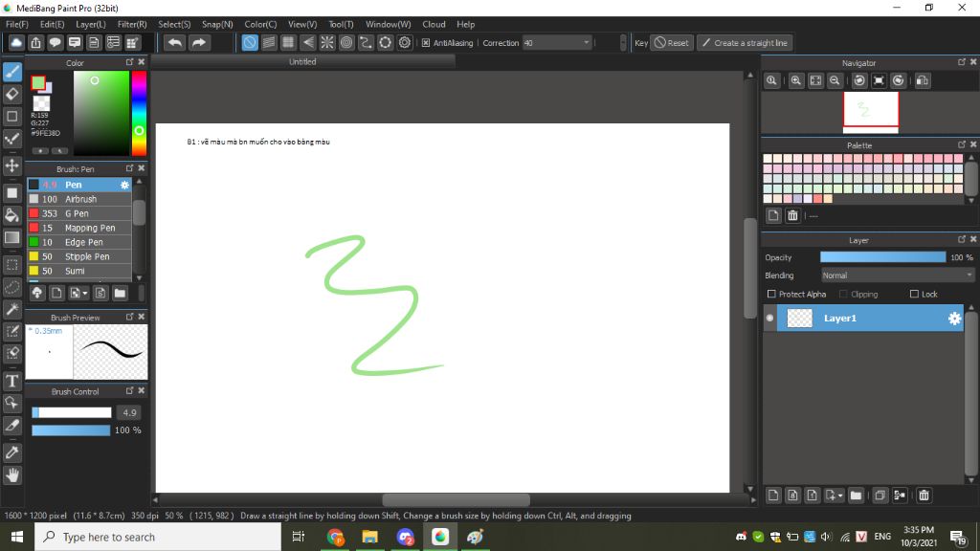980x551 pixels.
Task: Click Zoom In in Navigator panel
Action: click(x=795, y=80)
